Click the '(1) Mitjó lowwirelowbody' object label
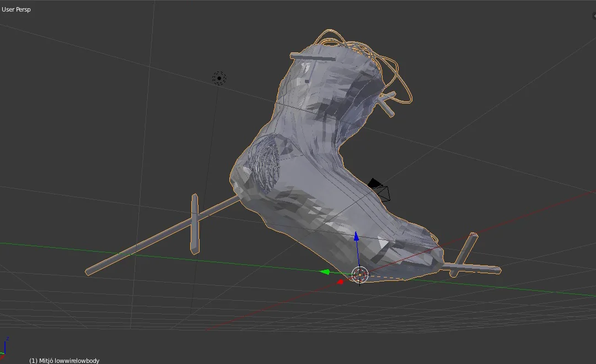Viewport: 596px width, 364px height. (65, 361)
